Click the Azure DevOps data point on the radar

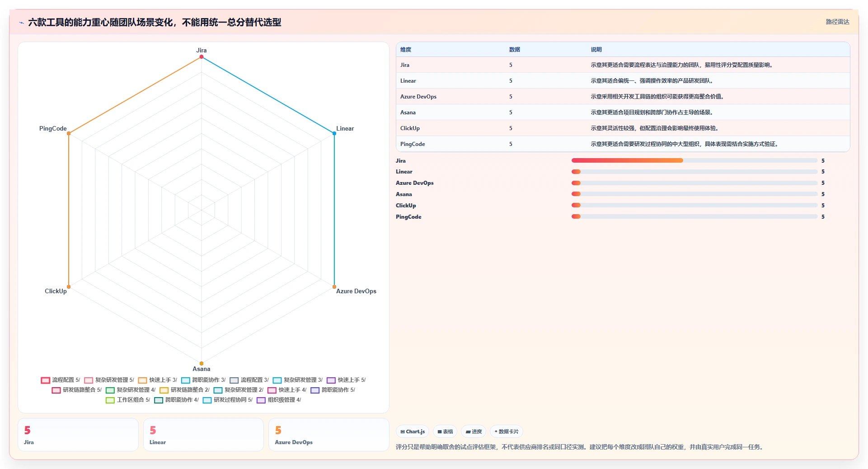pos(334,287)
